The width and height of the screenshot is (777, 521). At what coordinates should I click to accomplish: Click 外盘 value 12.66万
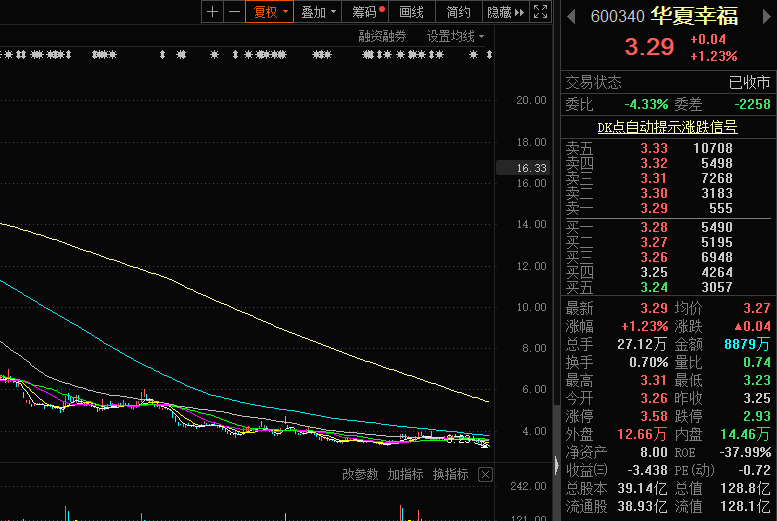pos(642,434)
